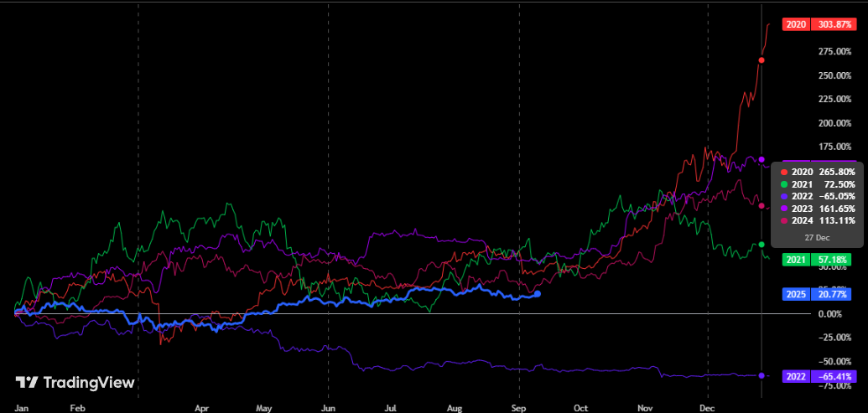
Task: Click the red 2020 marker dot on crosshair
Action: 761,59
